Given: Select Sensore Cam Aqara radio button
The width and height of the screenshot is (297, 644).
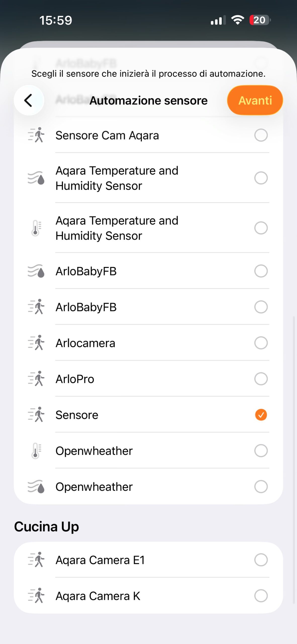Looking at the screenshot, I should (x=261, y=135).
